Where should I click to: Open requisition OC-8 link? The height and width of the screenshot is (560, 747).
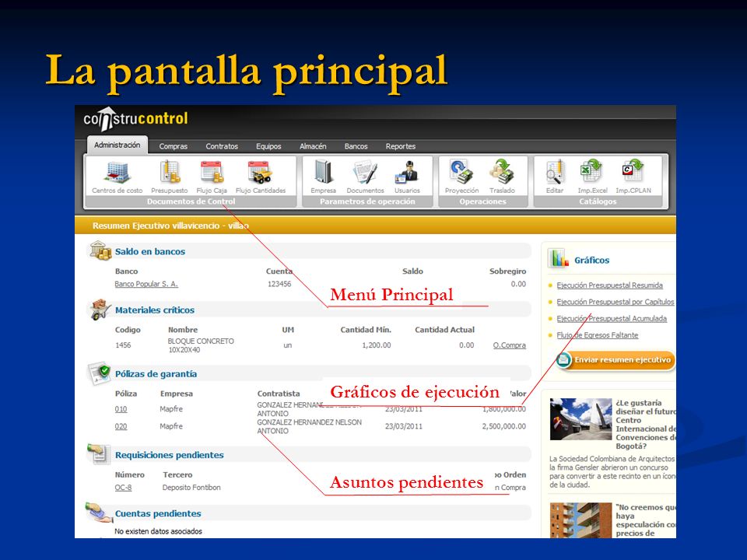point(123,488)
